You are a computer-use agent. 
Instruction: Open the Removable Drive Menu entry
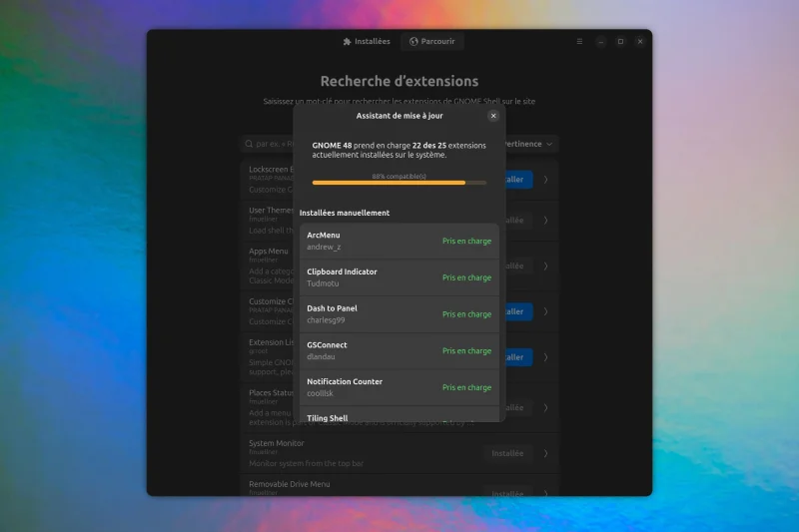click(400, 485)
